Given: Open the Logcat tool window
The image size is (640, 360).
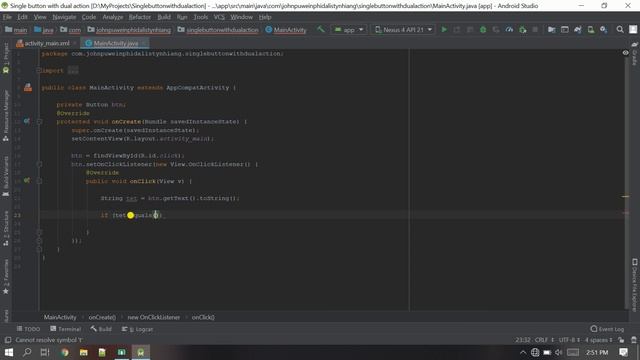Looking at the screenshot, I should [137, 329].
